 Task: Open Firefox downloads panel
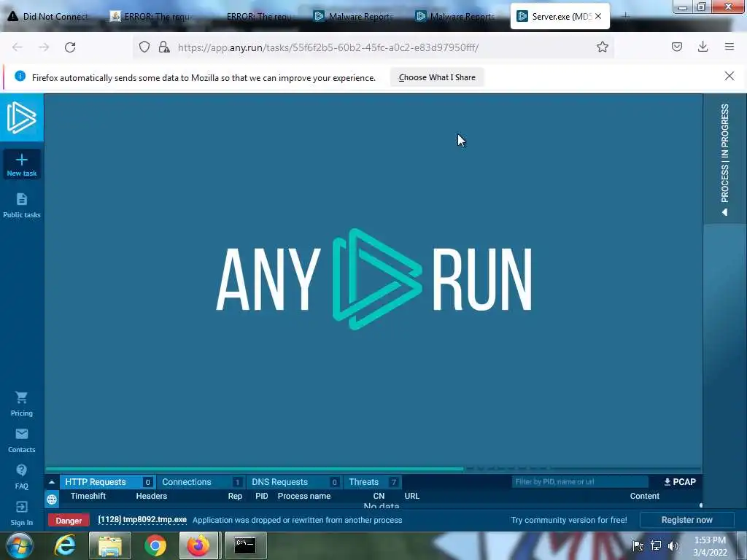click(x=703, y=47)
